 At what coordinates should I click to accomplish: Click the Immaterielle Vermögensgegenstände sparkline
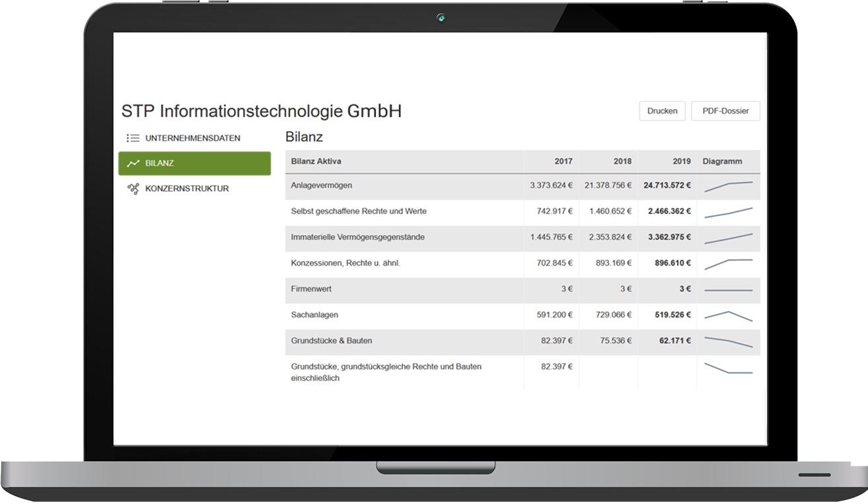(x=729, y=238)
